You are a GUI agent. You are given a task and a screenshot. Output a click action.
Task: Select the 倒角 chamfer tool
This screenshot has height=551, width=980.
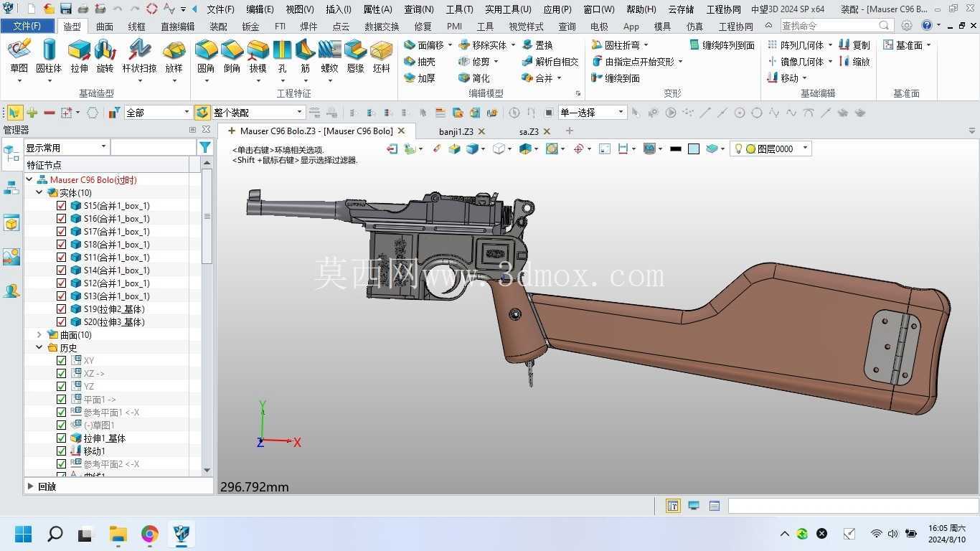click(232, 56)
